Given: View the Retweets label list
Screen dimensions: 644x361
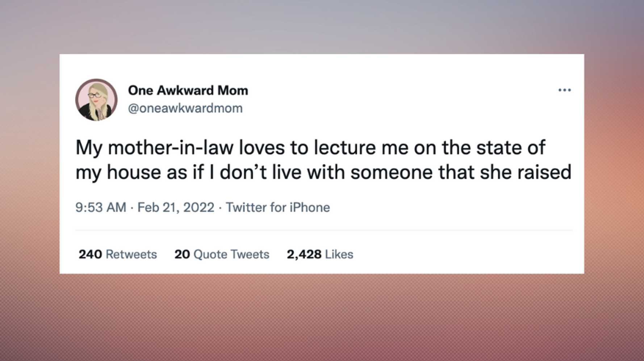Looking at the screenshot, I should click(x=131, y=254).
